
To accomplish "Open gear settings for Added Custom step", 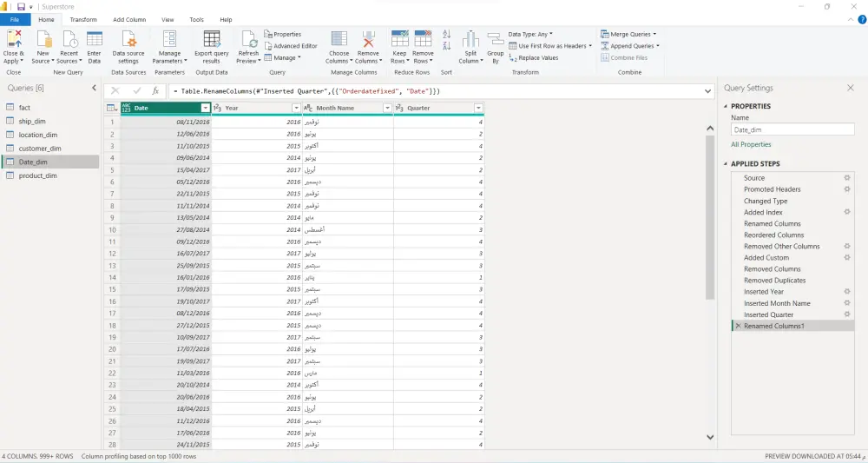I will [x=847, y=257].
